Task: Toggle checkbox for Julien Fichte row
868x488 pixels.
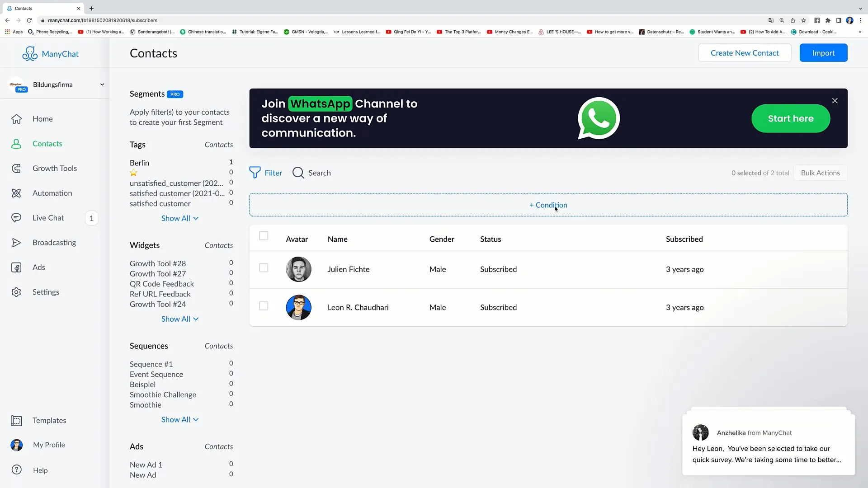Action: (264, 268)
